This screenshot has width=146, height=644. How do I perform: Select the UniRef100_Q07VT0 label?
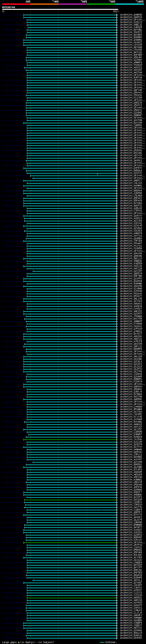pos(131,447)
